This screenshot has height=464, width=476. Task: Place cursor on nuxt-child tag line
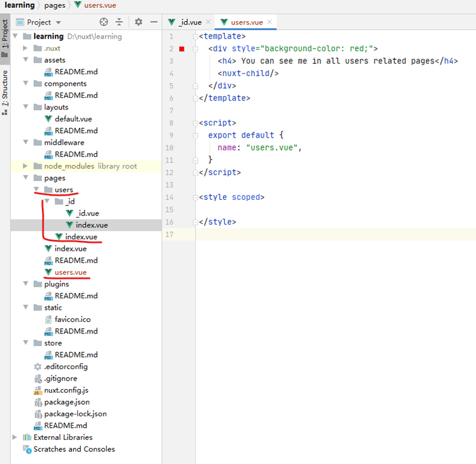point(248,73)
